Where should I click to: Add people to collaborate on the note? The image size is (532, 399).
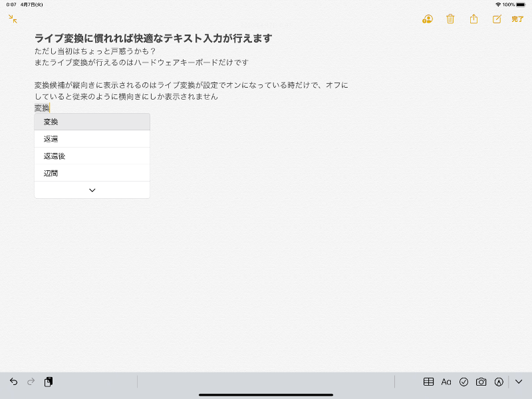pos(426,19)
